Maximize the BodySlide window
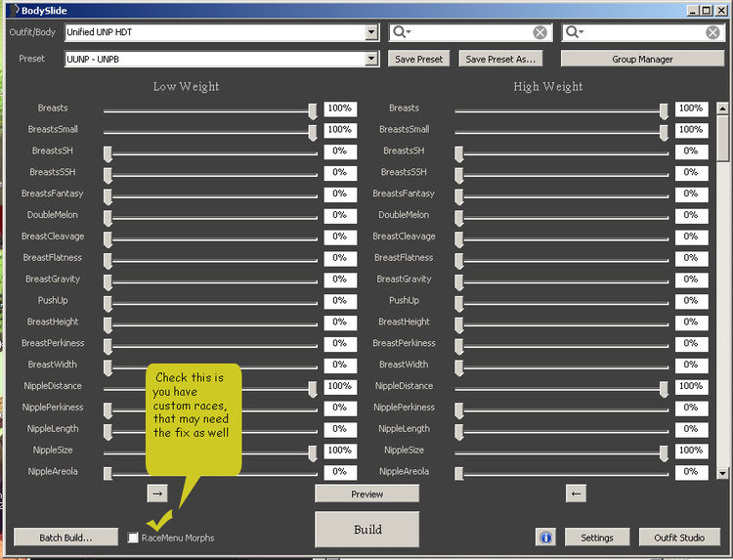This screenshot has width=733, height=560. 707,11
